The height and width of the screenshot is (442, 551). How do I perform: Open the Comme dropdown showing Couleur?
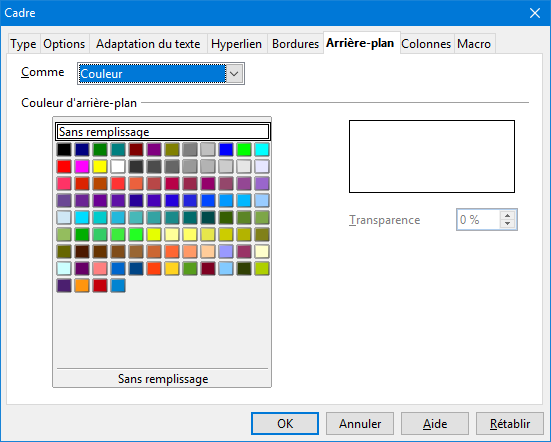(161, 74)
